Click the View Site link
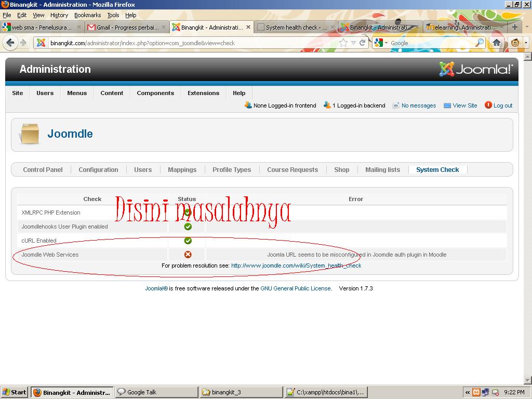532x399 pixels. pyautogui.click(x=464, y=105)
